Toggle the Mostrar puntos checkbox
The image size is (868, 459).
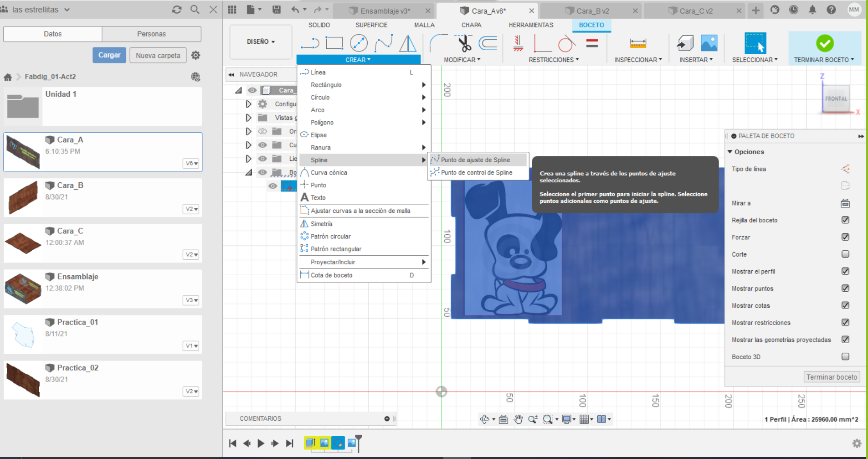[845, 289]
